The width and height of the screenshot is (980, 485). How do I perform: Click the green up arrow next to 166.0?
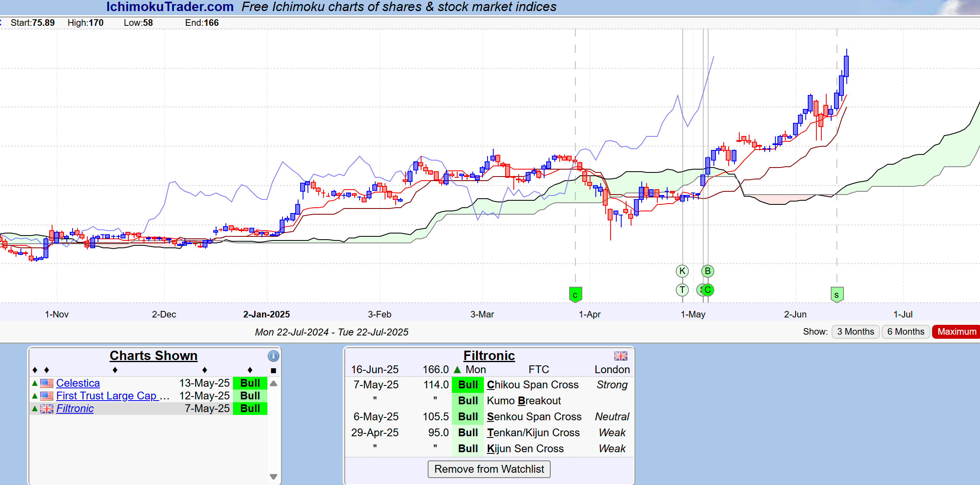457,369
